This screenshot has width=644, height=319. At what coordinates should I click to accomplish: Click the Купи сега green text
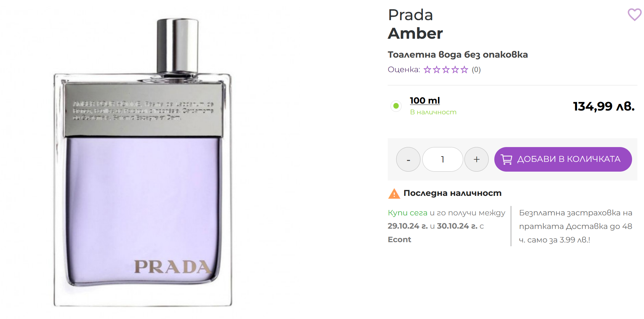pyautogui.click(x=408, y=213)
